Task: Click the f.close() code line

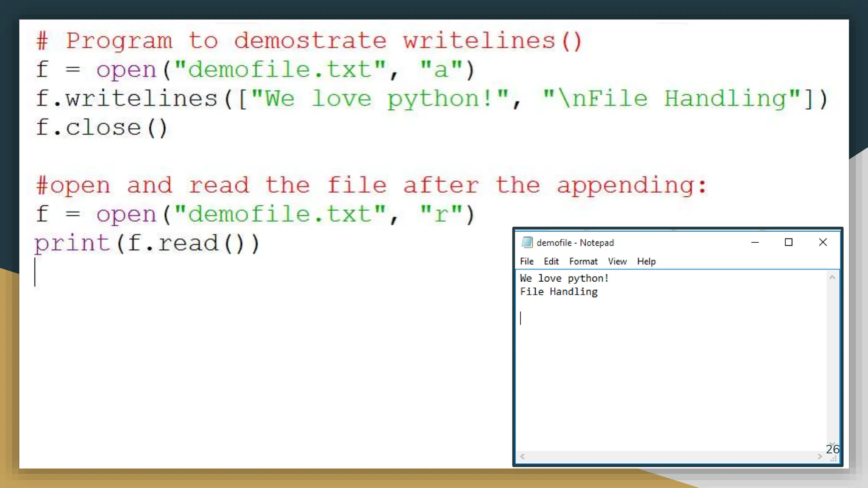Action: pyautogui.click(x=102, y=128)
